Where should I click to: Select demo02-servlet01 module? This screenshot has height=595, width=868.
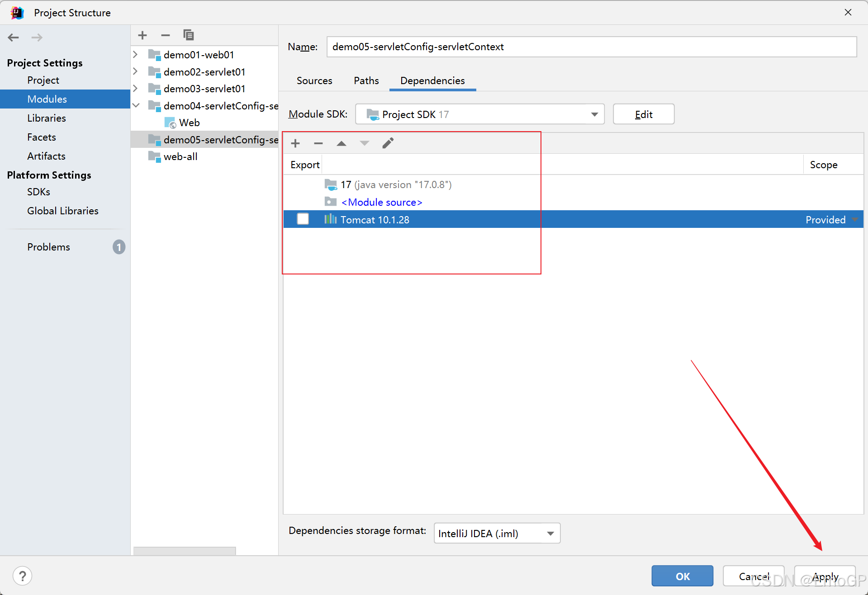[204, 72]
